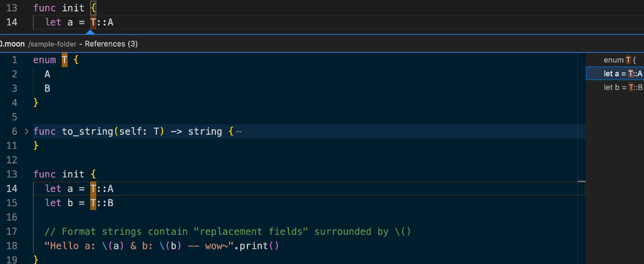Screen dimensions: 644x264
Task: Click enum variant A on line 2
Action: coord(48,74)
